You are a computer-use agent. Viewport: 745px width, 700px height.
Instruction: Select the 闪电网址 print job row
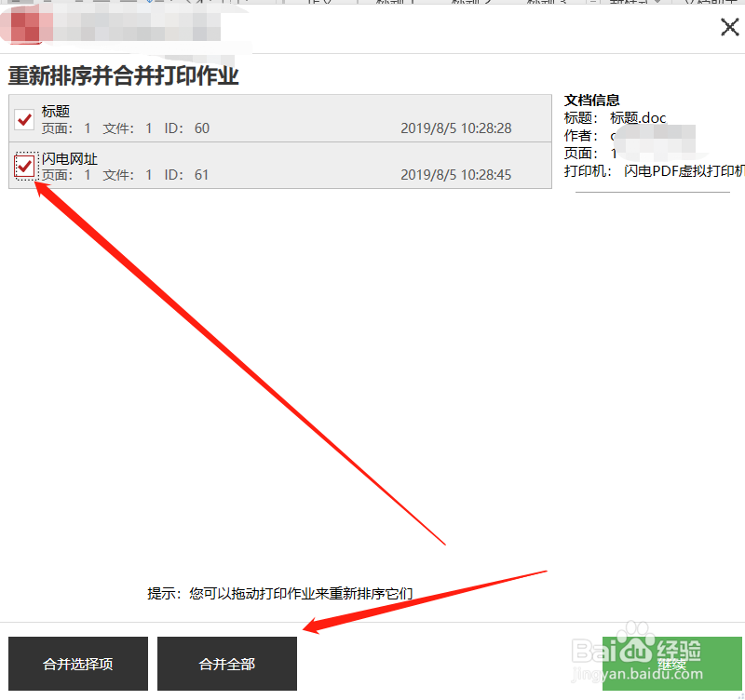pyautogui.click(x=280, y=166)
